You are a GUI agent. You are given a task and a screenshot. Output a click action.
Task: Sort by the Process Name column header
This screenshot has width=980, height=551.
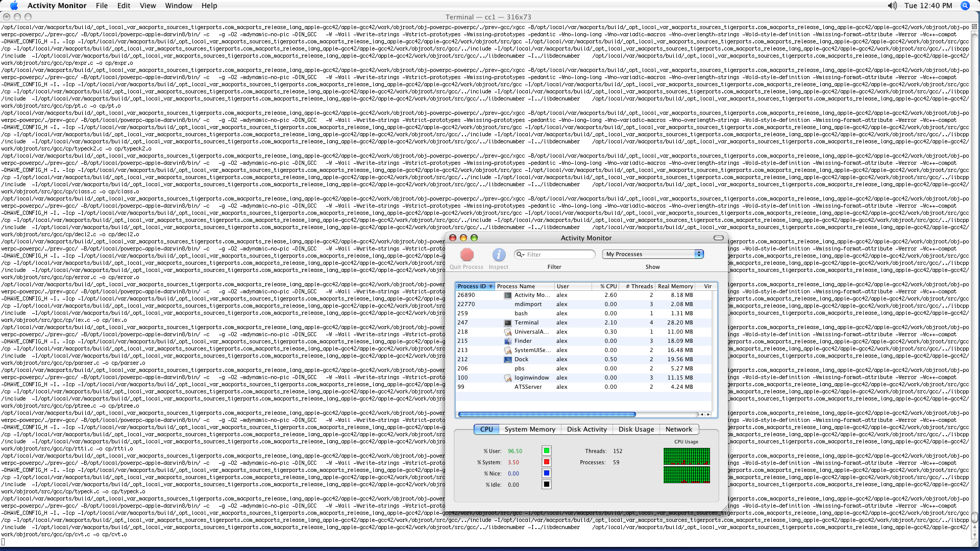[524, 286]
